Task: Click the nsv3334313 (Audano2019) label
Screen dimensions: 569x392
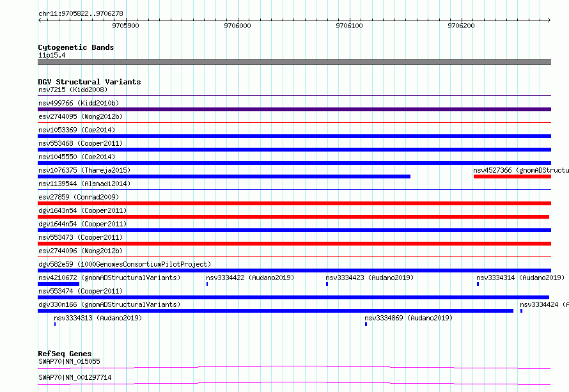Action: pyautogui.click(x=98, y=318)
